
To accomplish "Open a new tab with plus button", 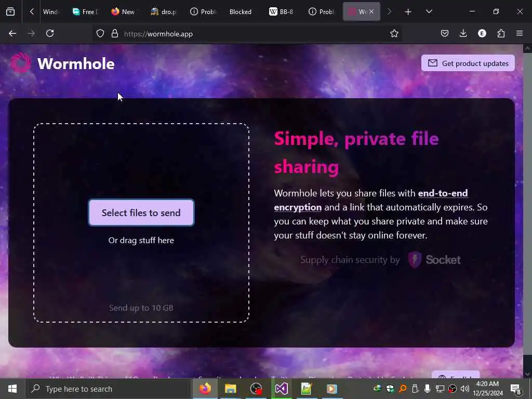I will [408, 12].
